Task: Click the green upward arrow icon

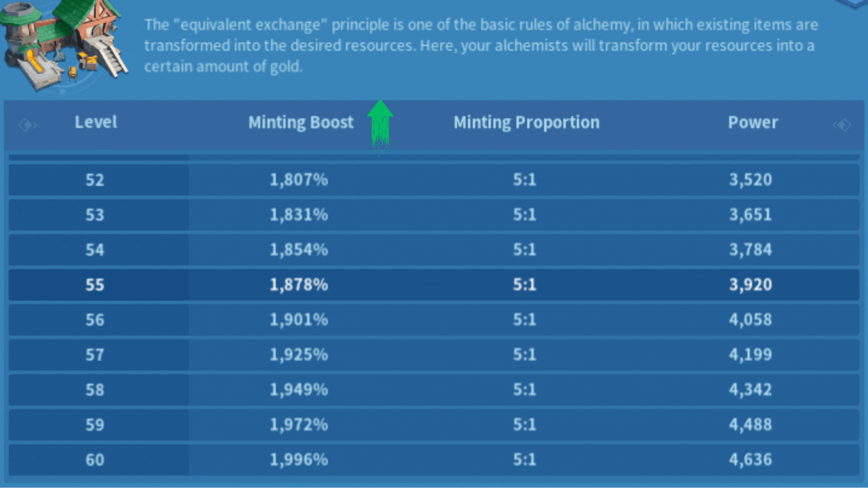Action: [380, 124]
